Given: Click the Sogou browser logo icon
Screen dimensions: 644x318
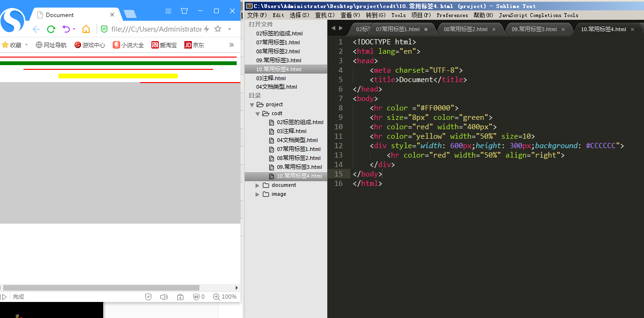Looking at the screenshot, I should click(x=13, y=21).
